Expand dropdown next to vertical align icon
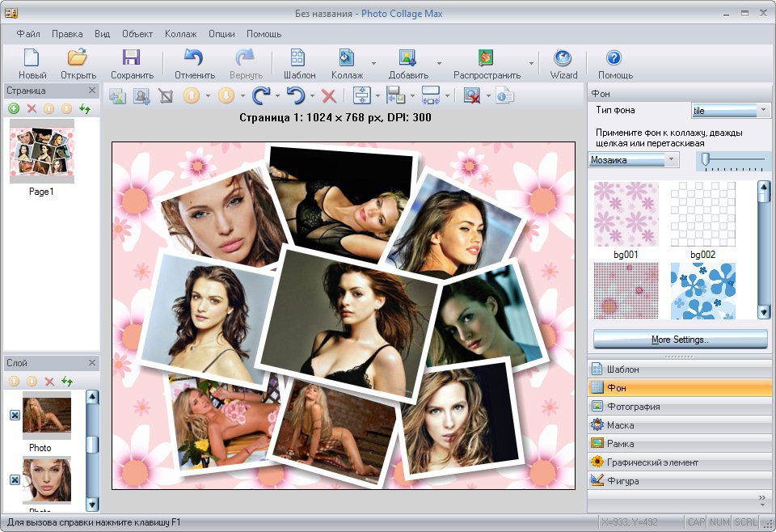 tap(377, 96)
